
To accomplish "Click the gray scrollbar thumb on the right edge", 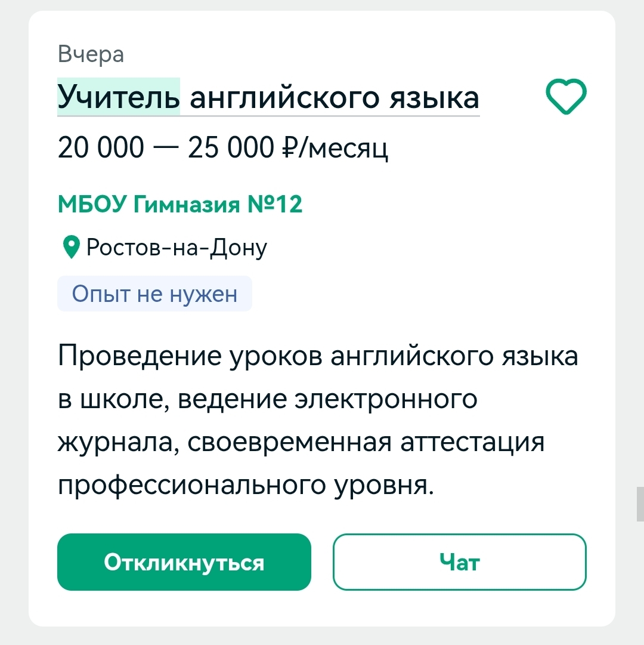I will coord(640,504).
